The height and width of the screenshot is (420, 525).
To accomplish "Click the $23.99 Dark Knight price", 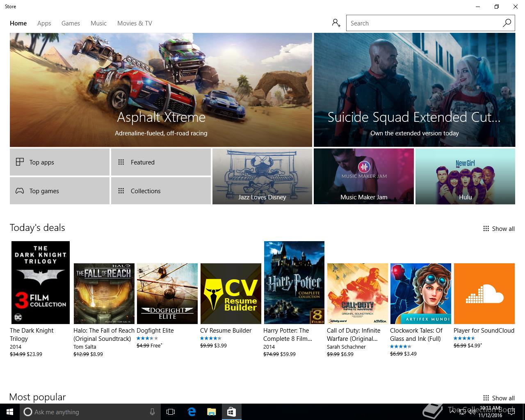I will [34, 354].
